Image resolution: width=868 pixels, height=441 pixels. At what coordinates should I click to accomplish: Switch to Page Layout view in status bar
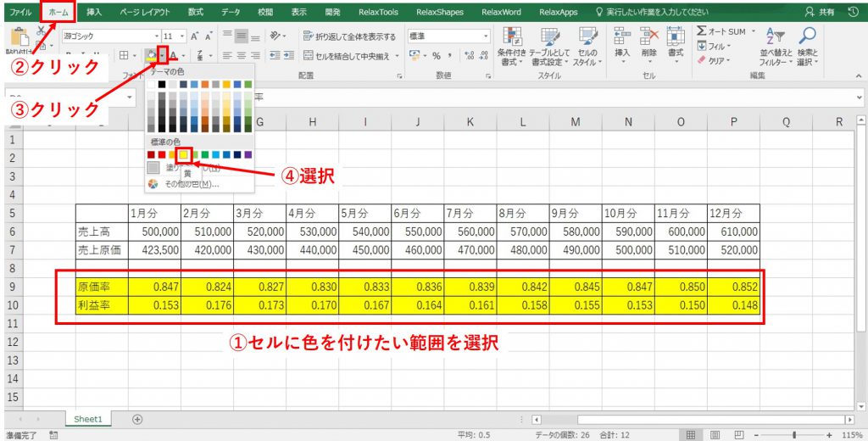pyautogui.click(x=713, y=434)
